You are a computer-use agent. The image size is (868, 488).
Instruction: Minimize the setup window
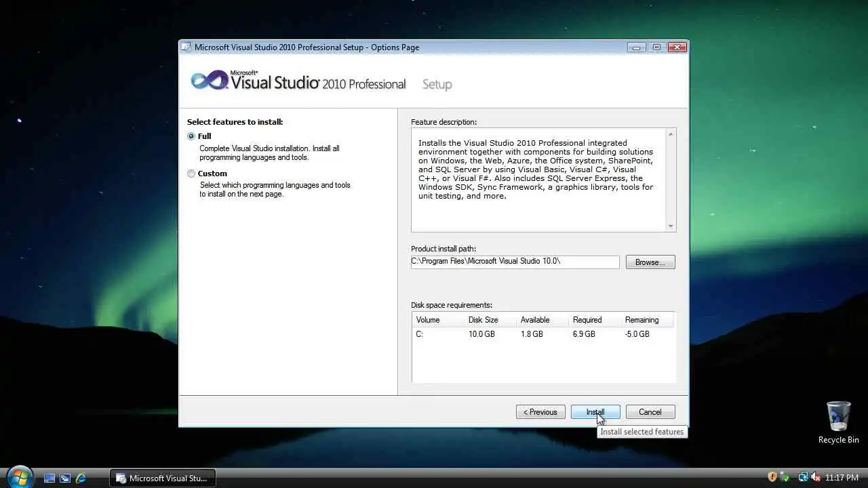click(x=637, y=47)
